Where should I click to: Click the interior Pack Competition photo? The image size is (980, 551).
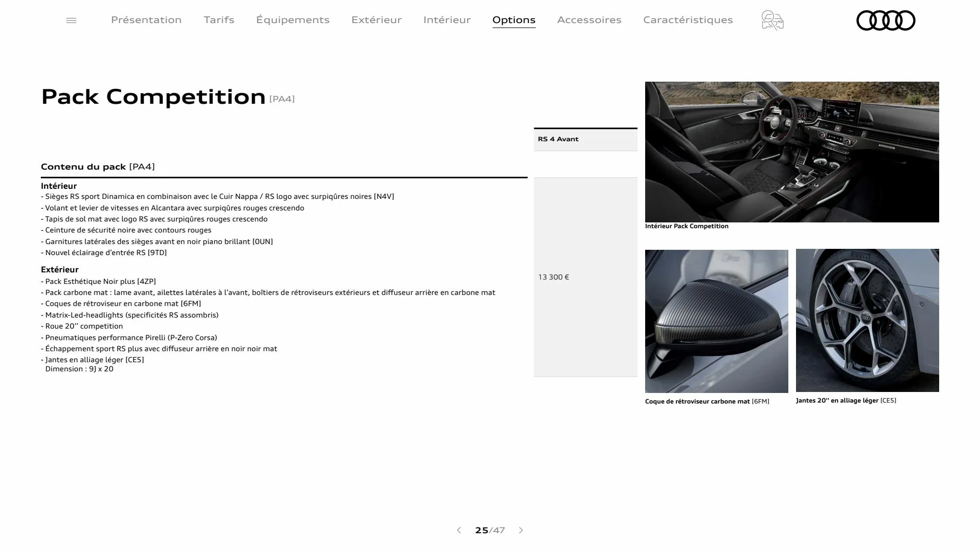(x=792, y=151)
